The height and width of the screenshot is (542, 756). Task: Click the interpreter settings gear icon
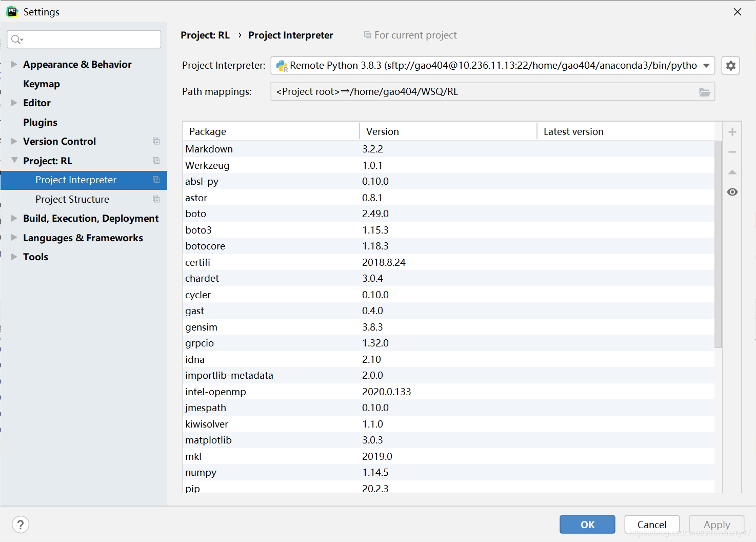[730, 66]
